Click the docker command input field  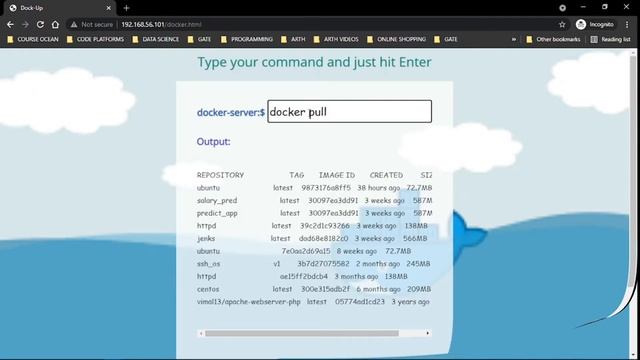pyautogui.click(x=349, y=111)
